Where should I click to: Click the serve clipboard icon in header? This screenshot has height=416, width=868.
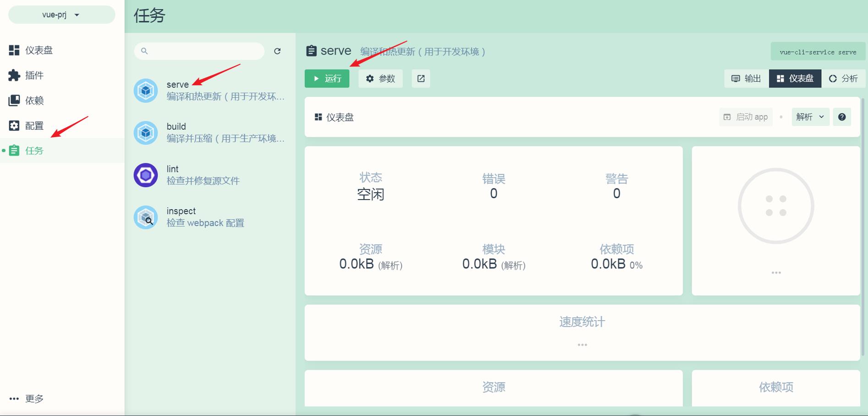tap(311, 51)
